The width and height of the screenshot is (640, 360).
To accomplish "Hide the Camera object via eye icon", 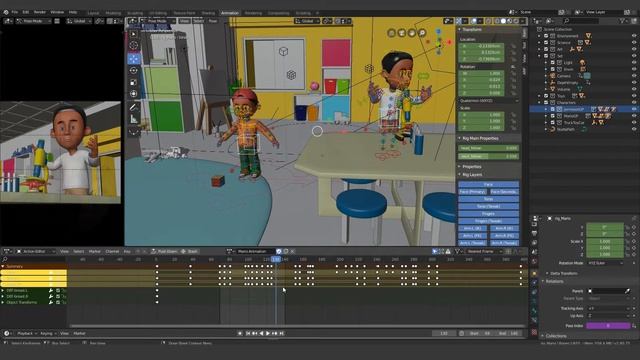I will 634,76.
